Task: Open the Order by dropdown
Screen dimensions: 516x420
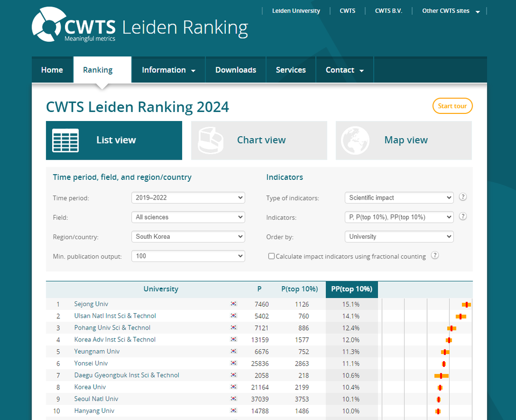Action: (399, 237)
